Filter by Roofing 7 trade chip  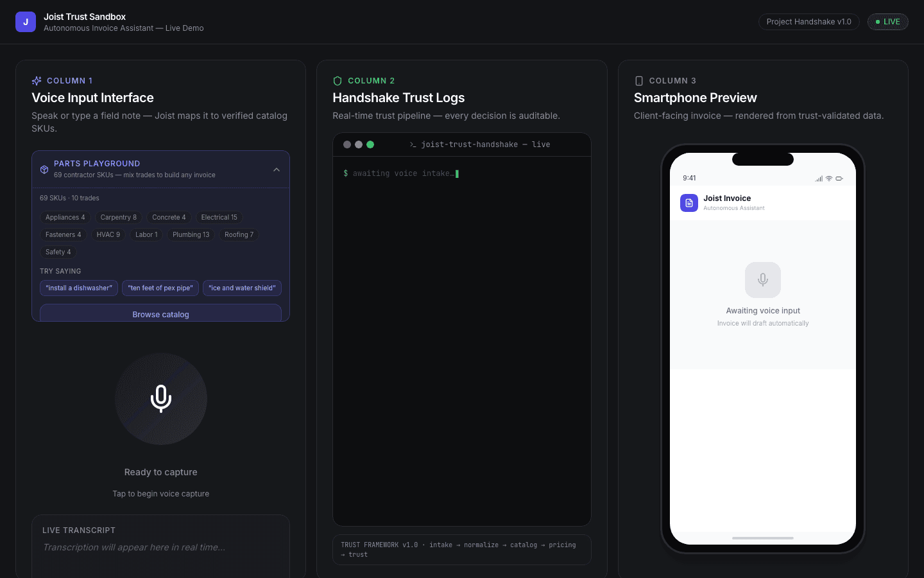coord(239,234)
